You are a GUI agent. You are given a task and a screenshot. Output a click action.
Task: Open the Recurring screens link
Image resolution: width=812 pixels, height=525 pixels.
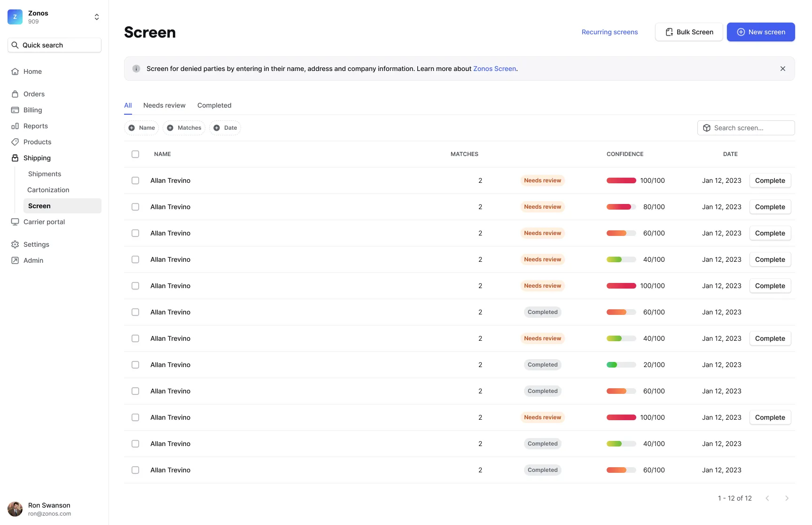[609, 32]
